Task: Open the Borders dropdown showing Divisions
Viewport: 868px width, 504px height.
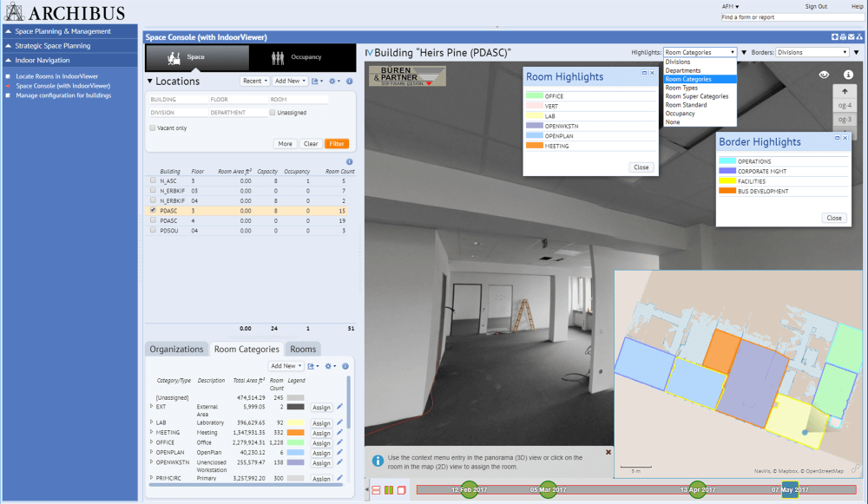Action: [x=812, y=52]
